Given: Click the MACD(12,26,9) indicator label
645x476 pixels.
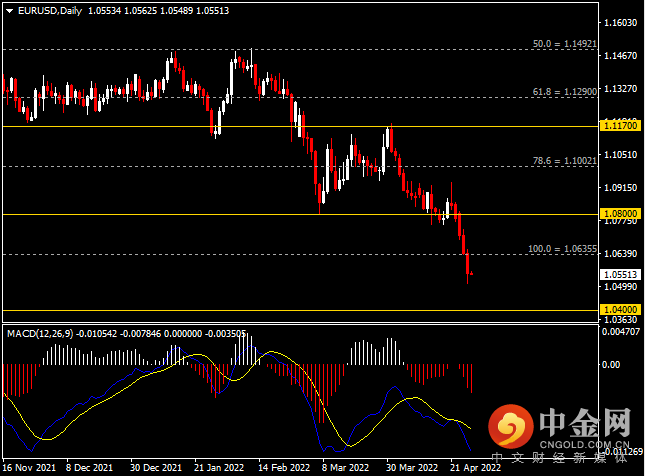Looking at the screenshot, I should pos(40,334).
